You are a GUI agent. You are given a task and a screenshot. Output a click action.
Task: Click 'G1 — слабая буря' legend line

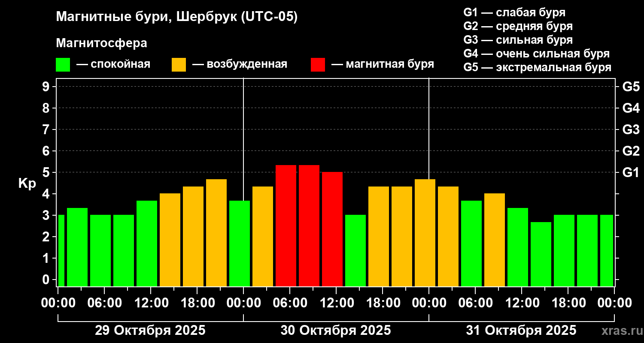tap(514, 12)
